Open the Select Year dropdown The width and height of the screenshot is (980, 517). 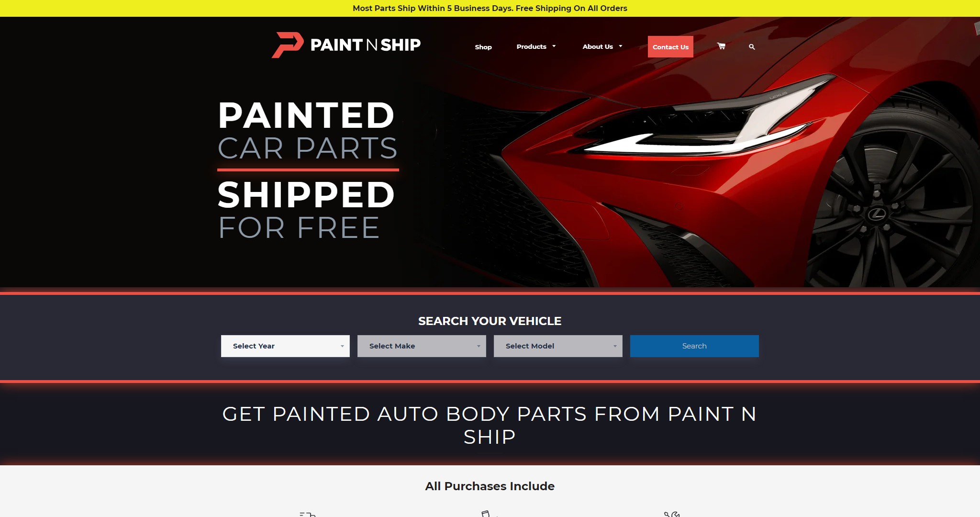click(285, 346)
